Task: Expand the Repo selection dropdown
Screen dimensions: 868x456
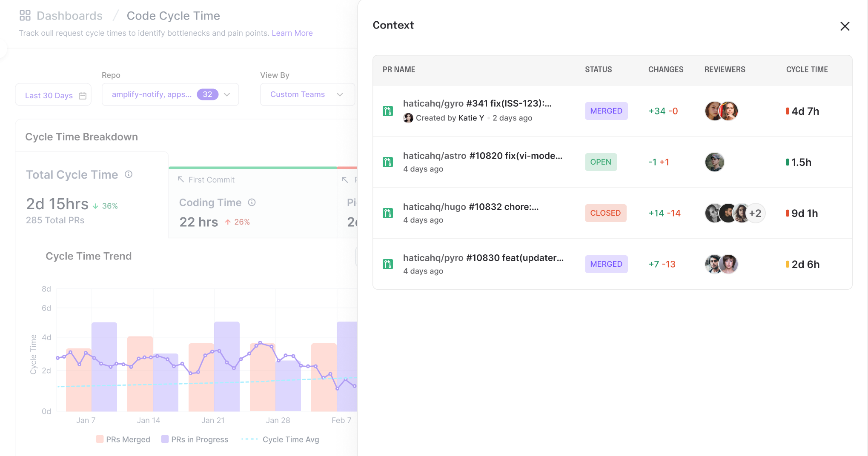Action: click(x=227, y=94)
